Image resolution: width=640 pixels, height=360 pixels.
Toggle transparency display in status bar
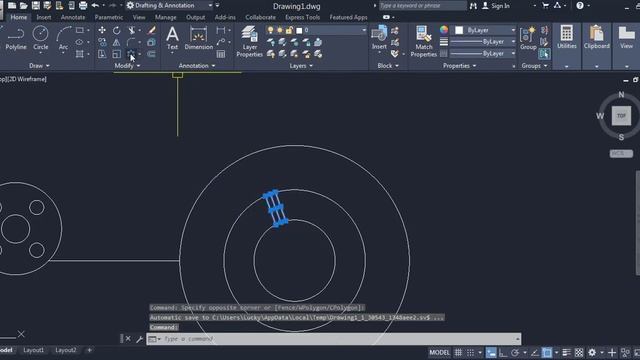click(579, 353)
